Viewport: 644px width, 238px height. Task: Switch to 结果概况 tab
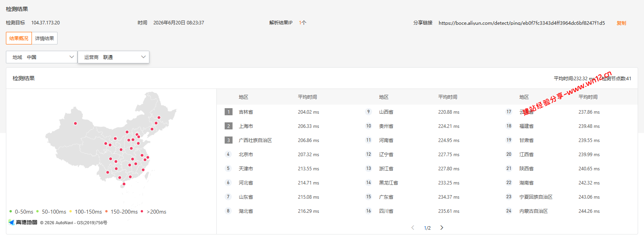[19, 38]
